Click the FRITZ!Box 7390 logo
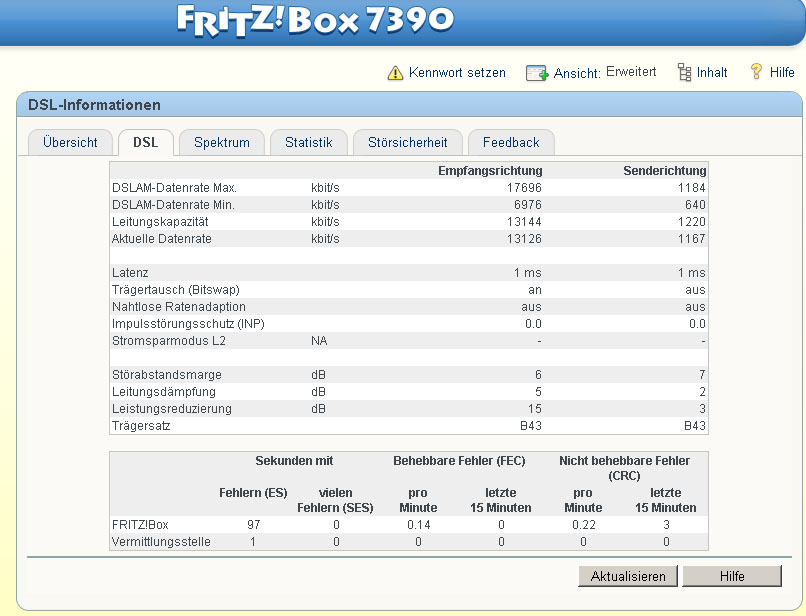This screenshot has height=616, width=806. coord(315,21)
